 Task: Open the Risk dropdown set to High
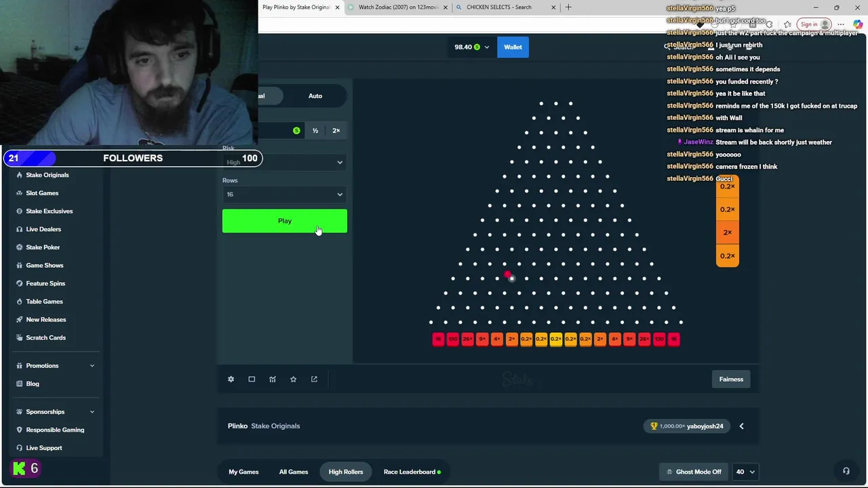click(x=284, y=162)
